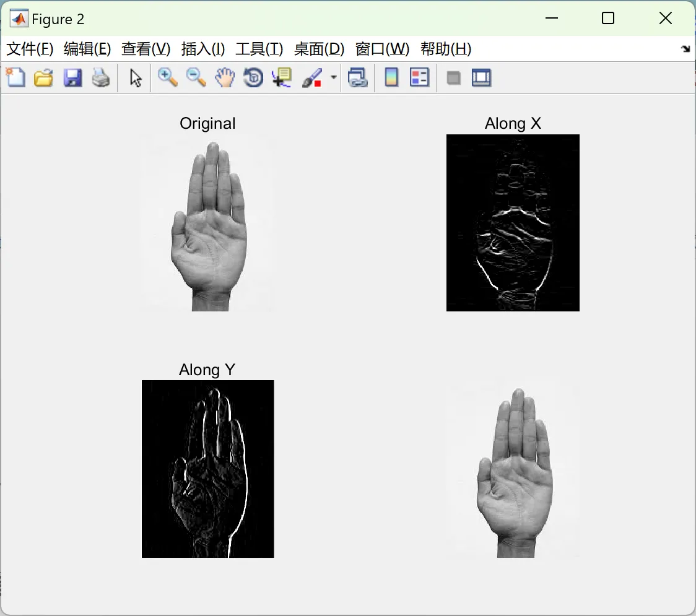Open the 查看(V) menu
This screenshot has height=616, width=696.
(x=146, y=49)
